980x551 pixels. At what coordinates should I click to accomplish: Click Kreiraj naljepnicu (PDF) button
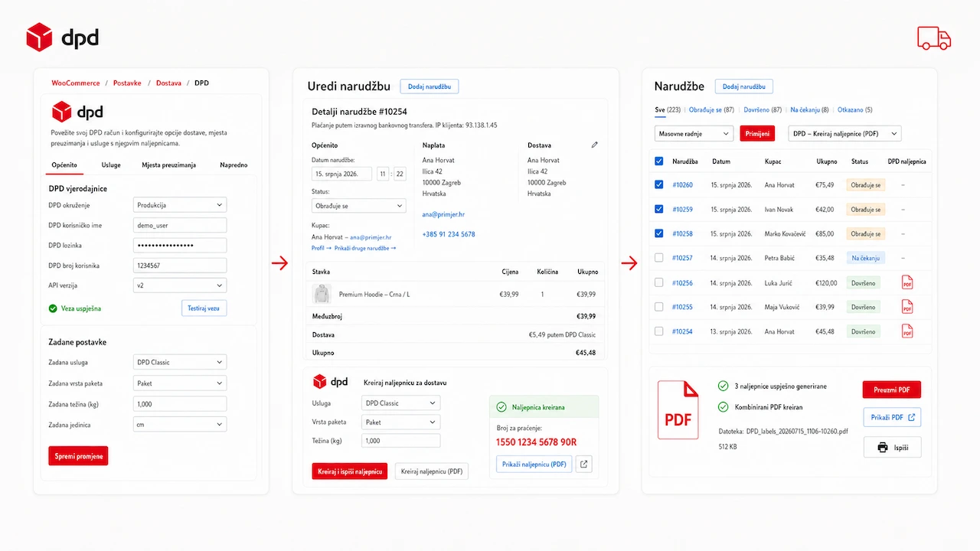pos(432,471)
